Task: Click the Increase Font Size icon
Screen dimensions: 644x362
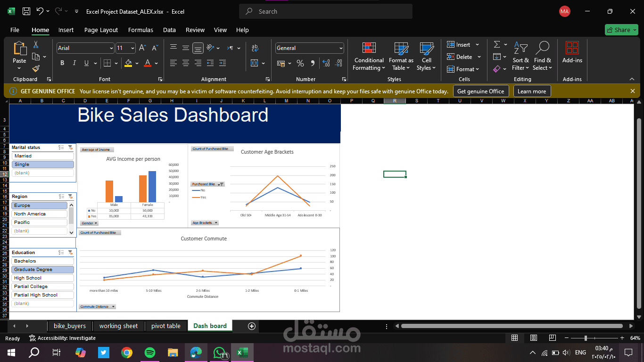Action: [x=143, y=48]
